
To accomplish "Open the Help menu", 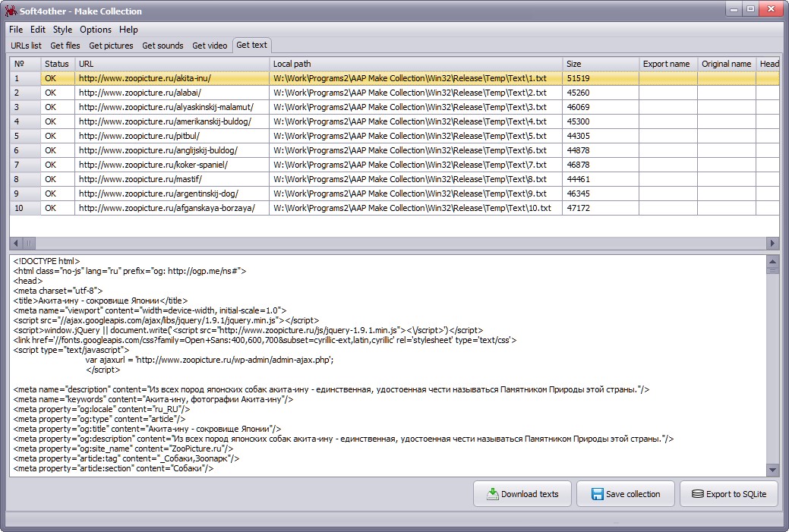I will tap(128, 30).
